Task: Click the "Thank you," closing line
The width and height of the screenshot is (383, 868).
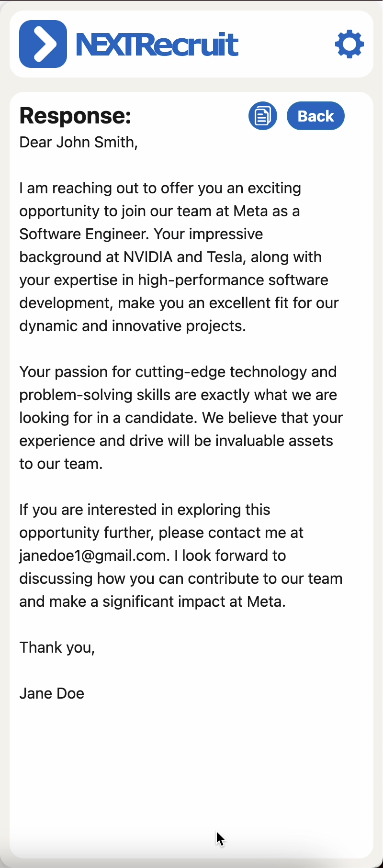Action: click(57, 647)
